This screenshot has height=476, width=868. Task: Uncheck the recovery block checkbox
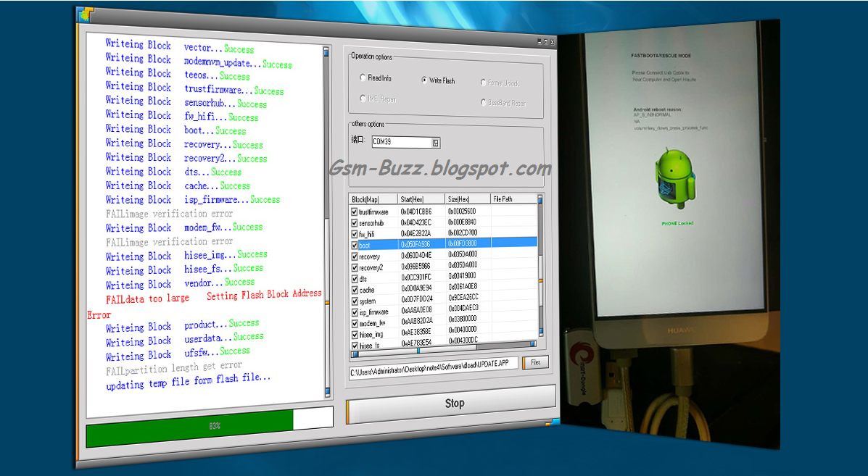355,256
